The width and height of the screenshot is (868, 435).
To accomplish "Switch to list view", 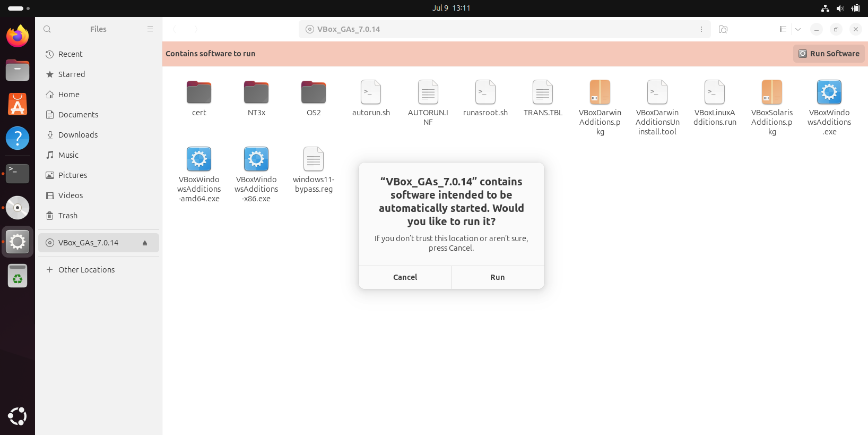I will pyautogui.click(x=783, y=29).
